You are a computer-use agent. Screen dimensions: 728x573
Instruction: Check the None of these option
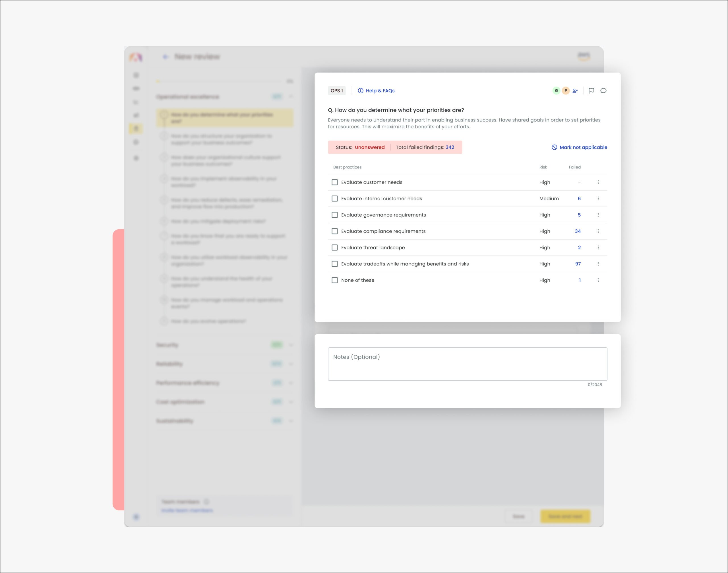point(334,280)
